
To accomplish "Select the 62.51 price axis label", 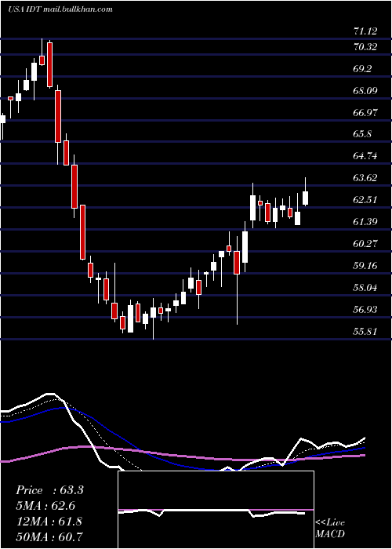I will click(x=365, y=200).
